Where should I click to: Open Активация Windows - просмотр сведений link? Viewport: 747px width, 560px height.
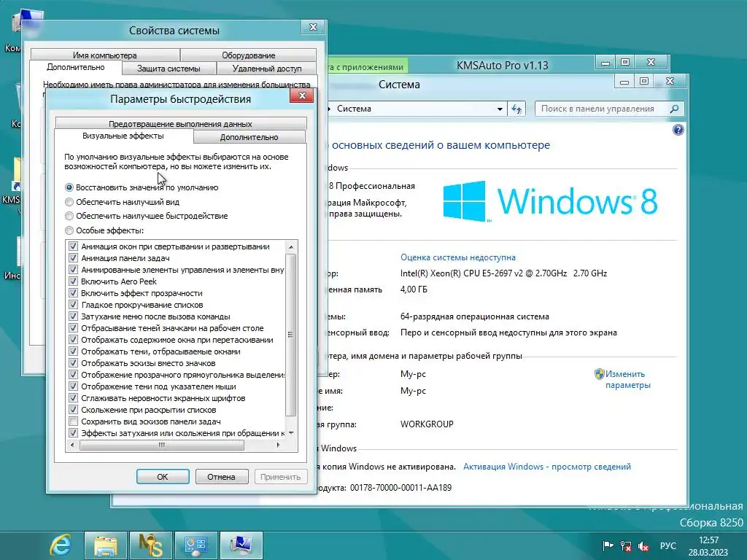pyautogui.click(x=547, y=467)
